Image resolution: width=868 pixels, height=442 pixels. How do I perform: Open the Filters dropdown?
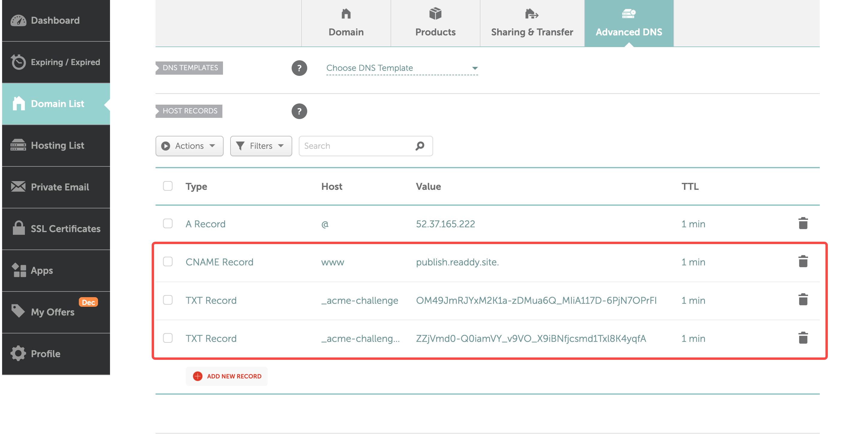(x=261, y=146)
